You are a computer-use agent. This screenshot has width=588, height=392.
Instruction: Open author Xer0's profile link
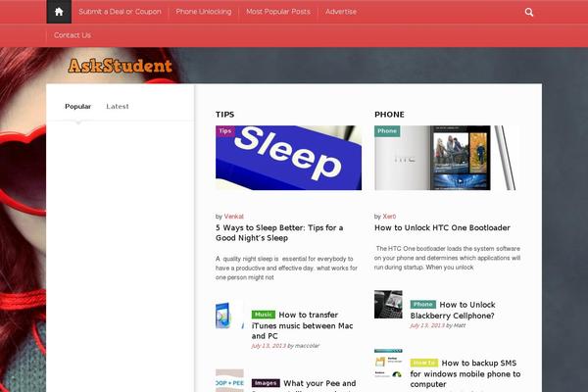tap(389, 217)
